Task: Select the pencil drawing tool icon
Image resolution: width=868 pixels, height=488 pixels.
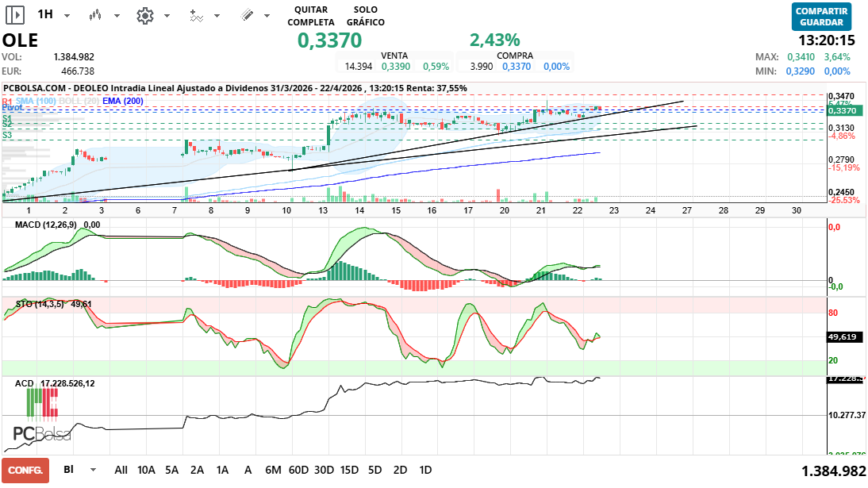Action: [246, 15]
